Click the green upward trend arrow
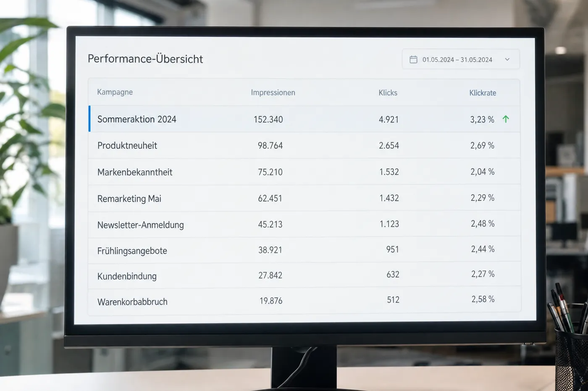This screenshot has width=588, height=391. click(x=506, y=119)
